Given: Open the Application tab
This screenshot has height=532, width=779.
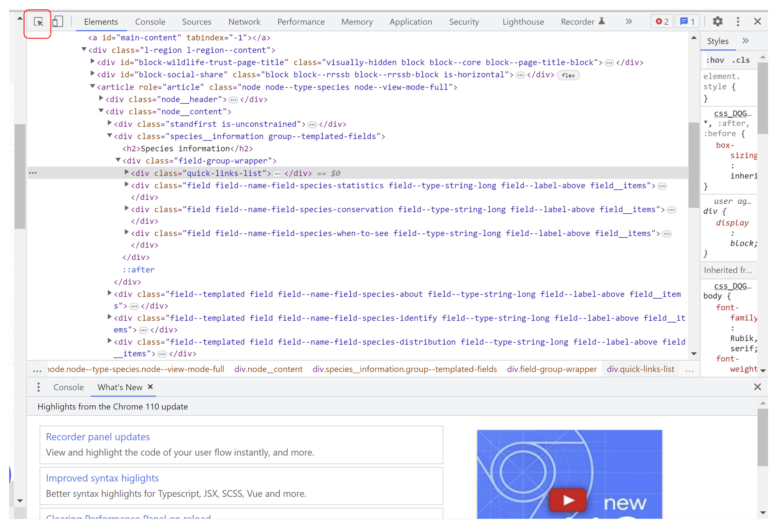Looking at the screenshot, I should point(411,22).
